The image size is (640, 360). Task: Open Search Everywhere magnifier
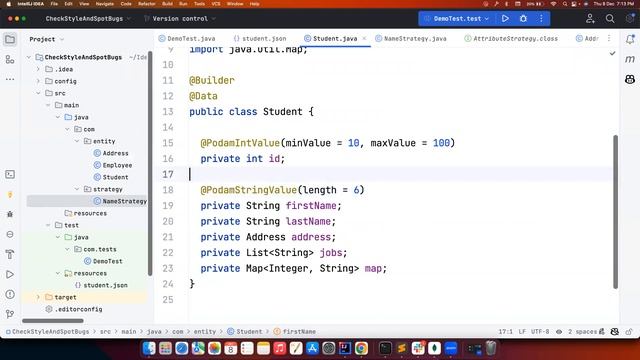tap(610, 19)
